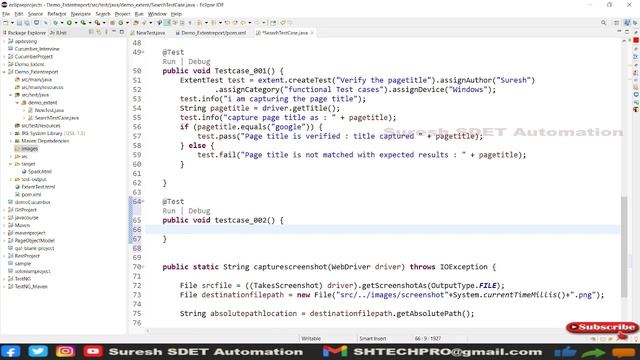Fold the capturescreenshot method at line 70
Screen dimensions: 640x360
point(143,267)
